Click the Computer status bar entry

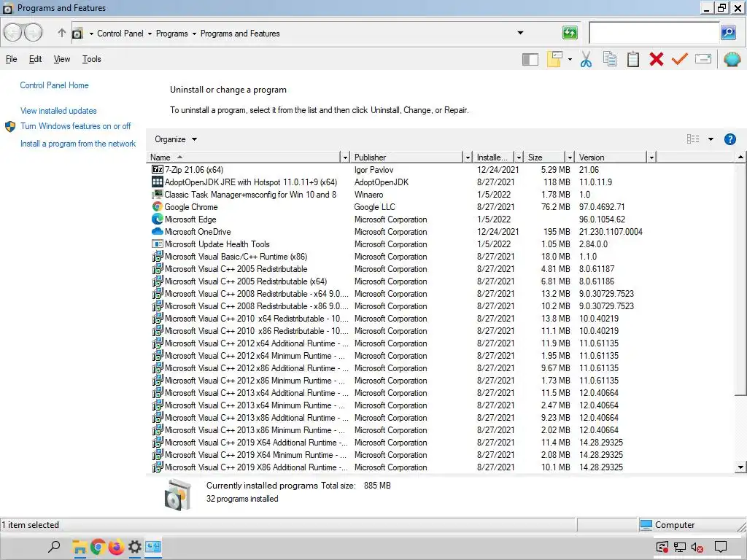[667, 525]
